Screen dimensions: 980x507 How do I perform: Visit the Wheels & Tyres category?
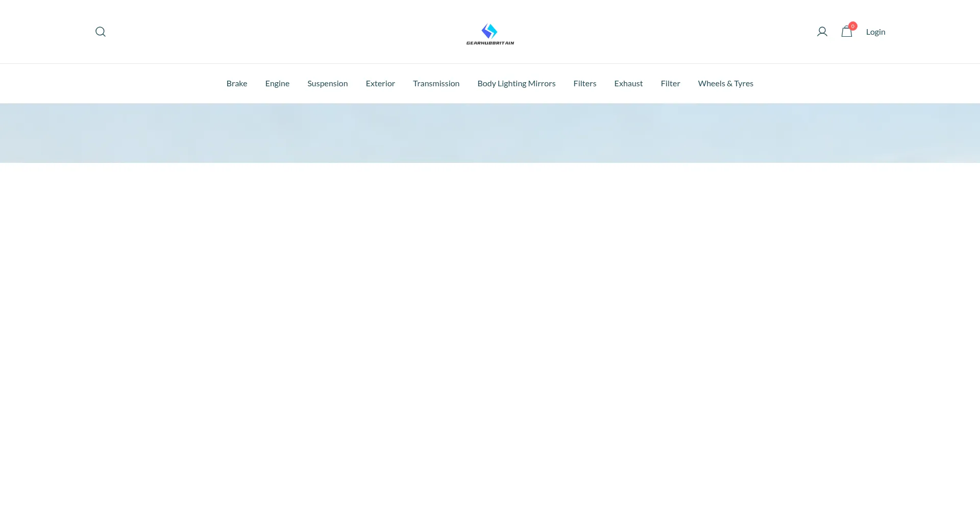tap(725, 83)
